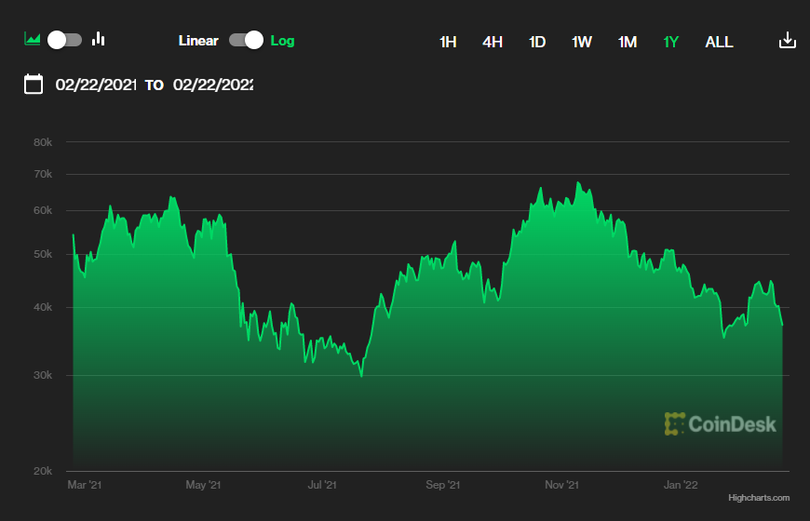This screenshot has height=521, width=810.
Task: Toggle the chart type switch
Action: 64,39
